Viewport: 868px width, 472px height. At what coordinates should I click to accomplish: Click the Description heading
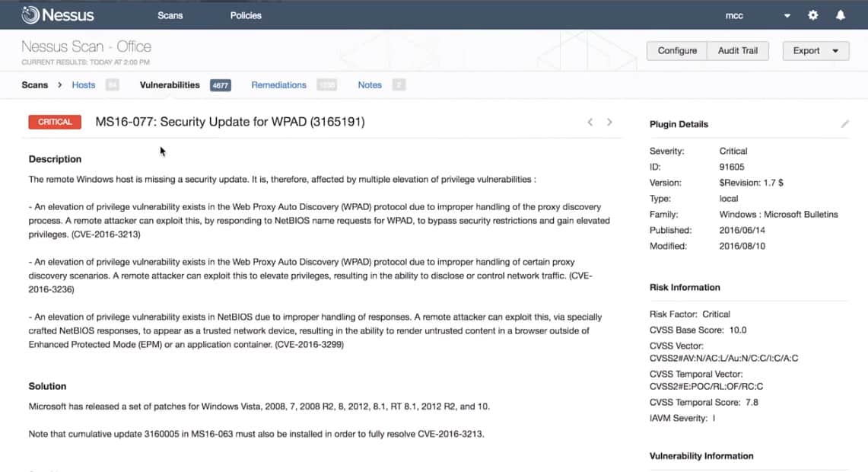click(x=55, y=159)
